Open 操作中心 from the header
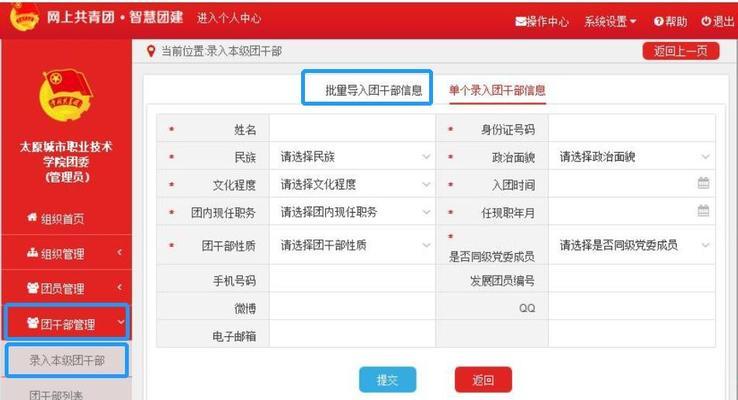The width and height of the screenshot is (738, 400). coord(542,21)
